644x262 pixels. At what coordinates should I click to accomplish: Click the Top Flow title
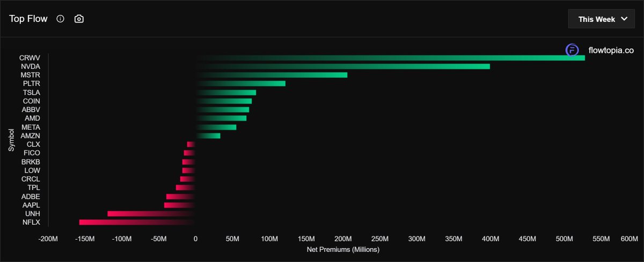point(28,19)
